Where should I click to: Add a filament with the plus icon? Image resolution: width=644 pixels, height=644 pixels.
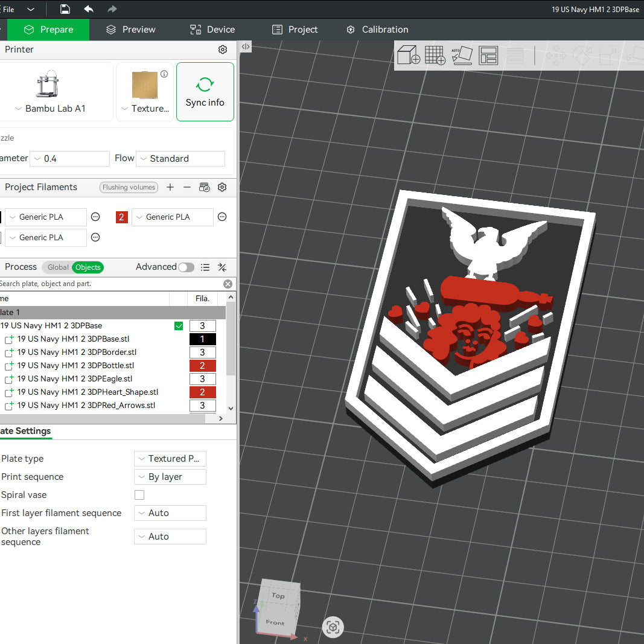pyautogui.click(x=170, y=187)
